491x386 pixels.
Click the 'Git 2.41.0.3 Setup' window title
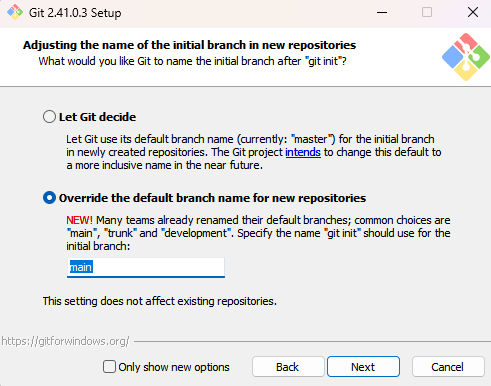75,13
